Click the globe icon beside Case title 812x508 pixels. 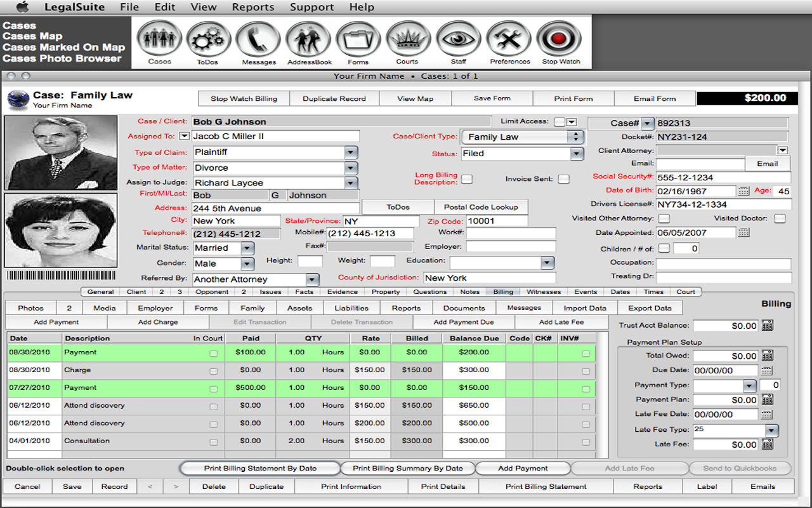pos(18,100)
